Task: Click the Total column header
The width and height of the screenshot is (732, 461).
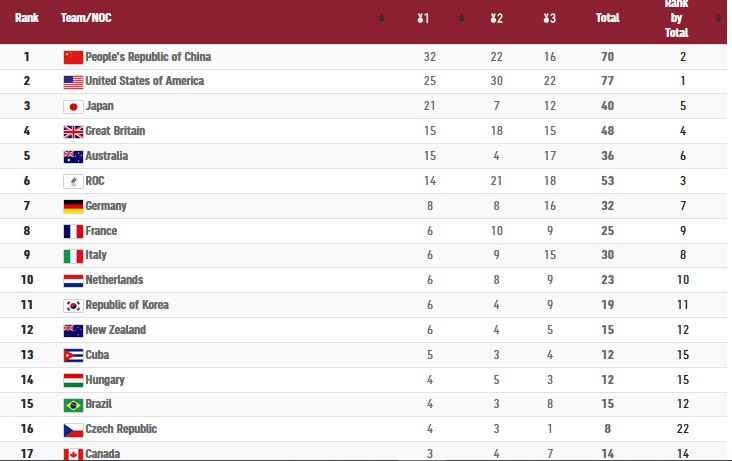Action: [607, 18]
